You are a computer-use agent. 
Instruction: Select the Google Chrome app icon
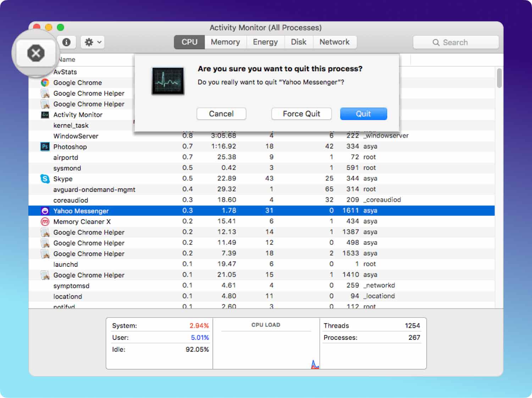[45, 83]
